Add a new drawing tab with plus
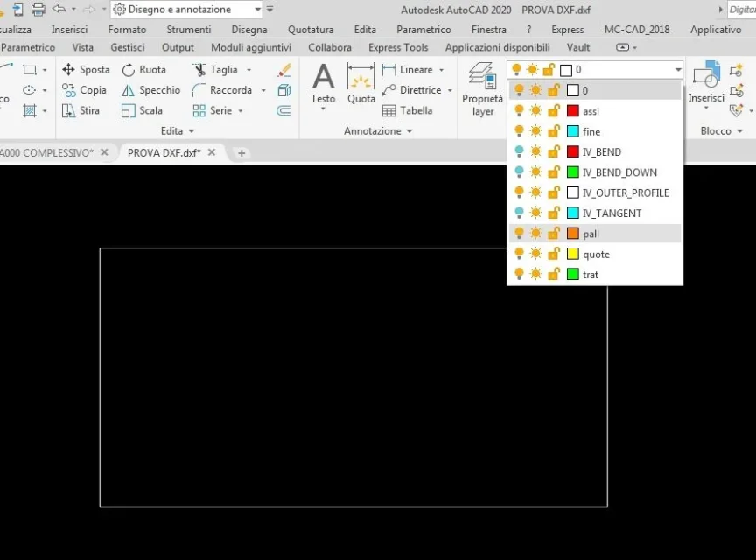The width and height of the screenshot is (756, 560). 241,153
